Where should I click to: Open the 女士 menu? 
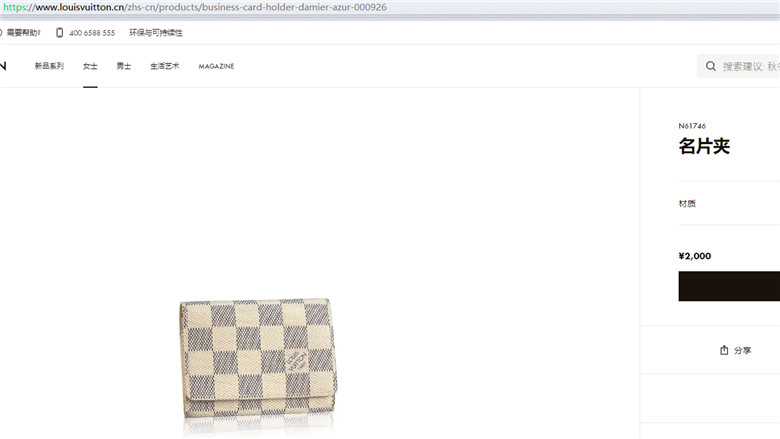(90, 66)
